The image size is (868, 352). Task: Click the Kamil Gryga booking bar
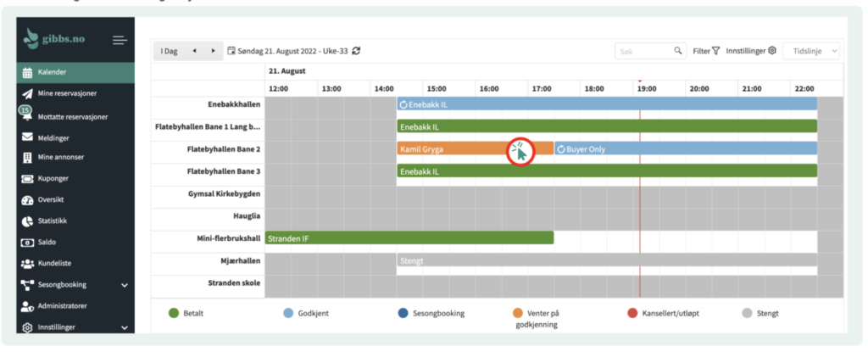click(449, 148)
